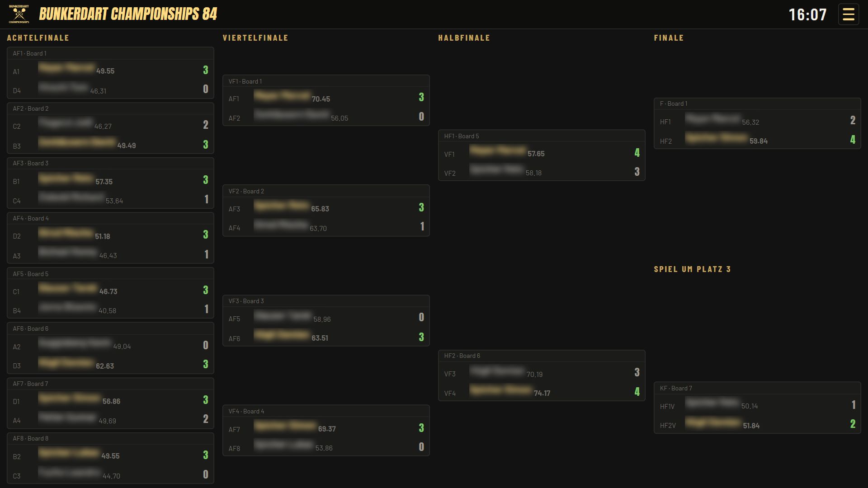Click the Bunkerdart Championships 84 title
The image size is (868, 488).
(128, 14)
